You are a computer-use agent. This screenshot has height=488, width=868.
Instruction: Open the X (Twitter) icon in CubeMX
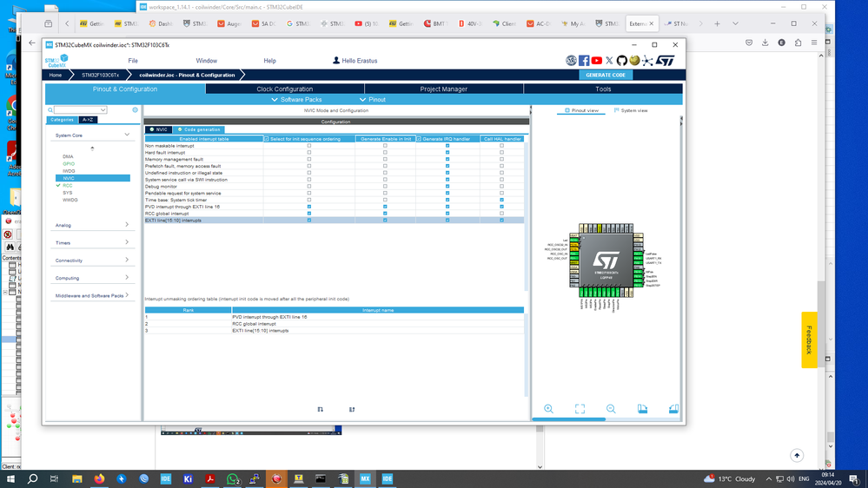[x=609, y=61]
